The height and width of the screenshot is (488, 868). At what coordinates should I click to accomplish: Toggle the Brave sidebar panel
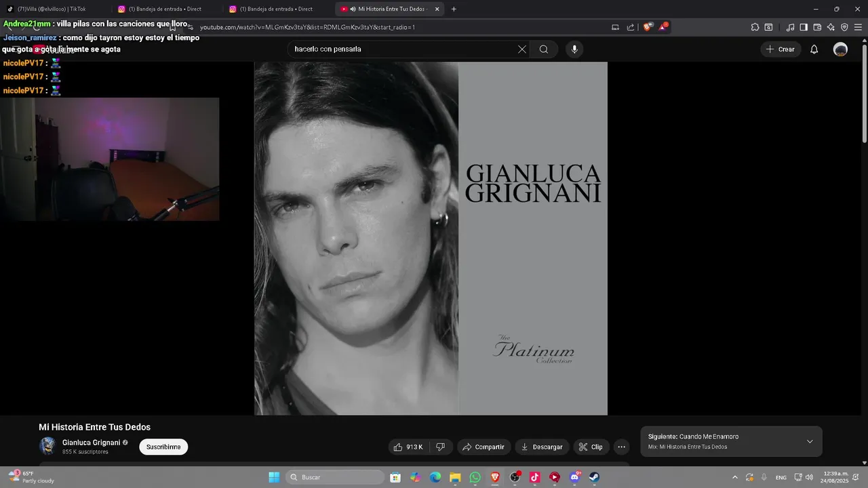click(x=804, y=27)
